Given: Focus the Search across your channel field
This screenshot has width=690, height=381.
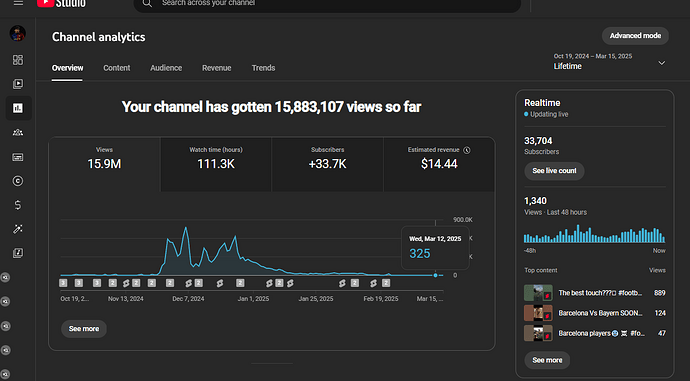Looking at the screenshot, I should [327, 4].
